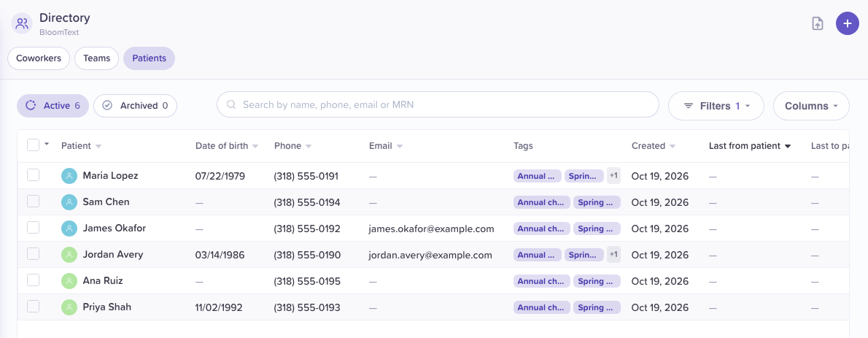Open Maria Lopez patient name
The image size is (868, 338).
[x=110, y=176]
